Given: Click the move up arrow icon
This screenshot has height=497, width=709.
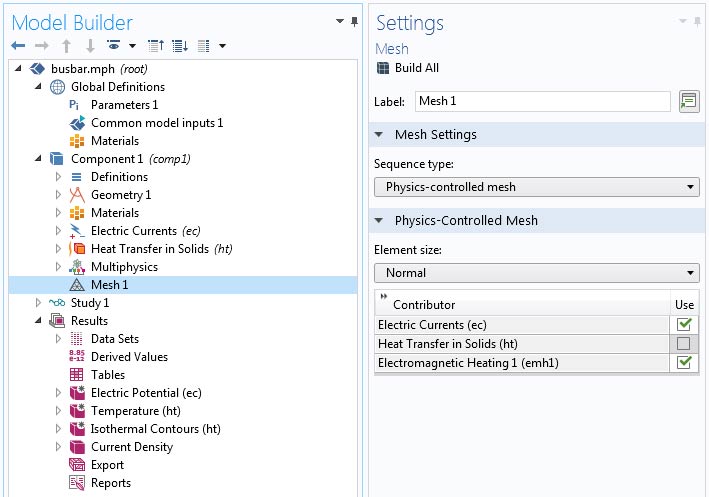Looking at the screenshot, I should [x=66, y=46].
